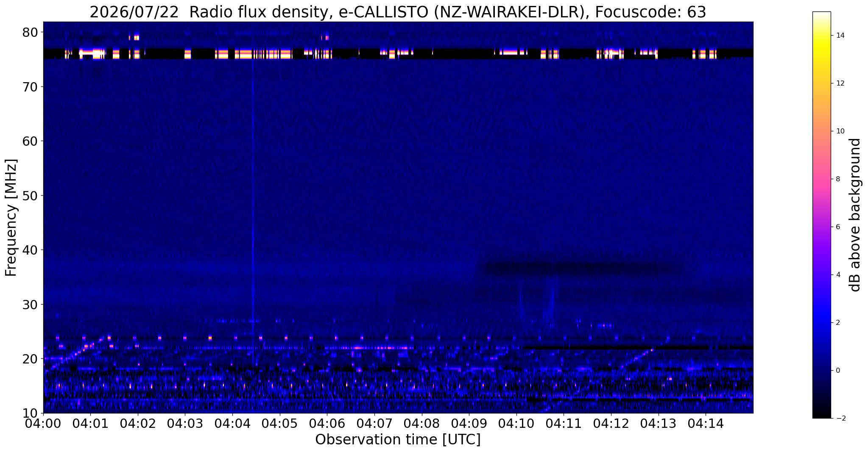Click the colorbar at 8 dB level
This screenshot has width=868, height=452.
(821, 179)
